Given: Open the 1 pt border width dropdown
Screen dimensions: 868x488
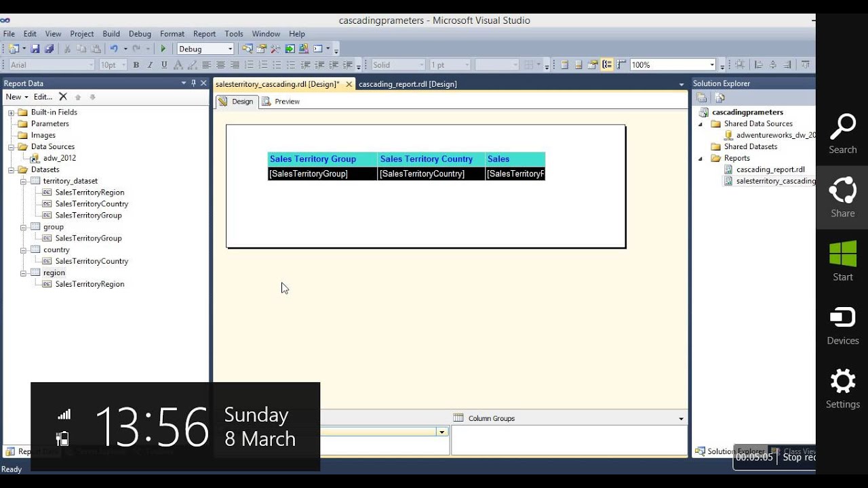Looking at the screenshot, I should pyautogui.click(x=467, y=65).
